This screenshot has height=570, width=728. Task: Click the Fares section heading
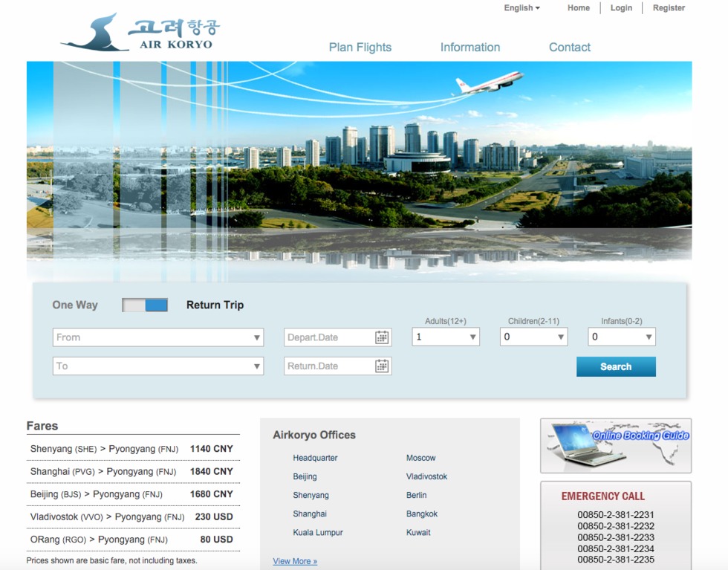point(42,426)
